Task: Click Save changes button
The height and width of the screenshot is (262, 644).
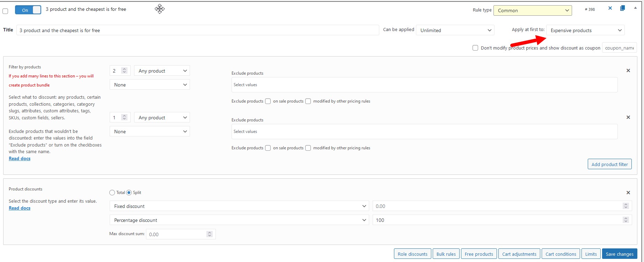Action: pyautogui.click(x=620, y=254)
